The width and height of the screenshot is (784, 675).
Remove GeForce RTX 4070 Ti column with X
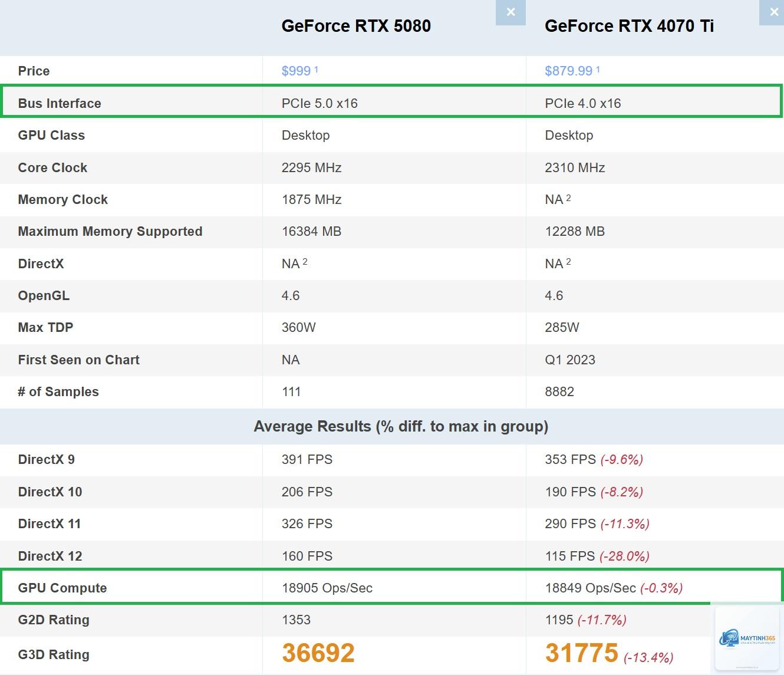(773, 12)
